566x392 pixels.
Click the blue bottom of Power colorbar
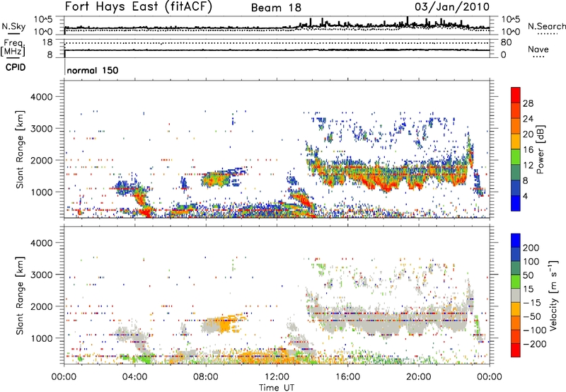[x=516, y=203]
